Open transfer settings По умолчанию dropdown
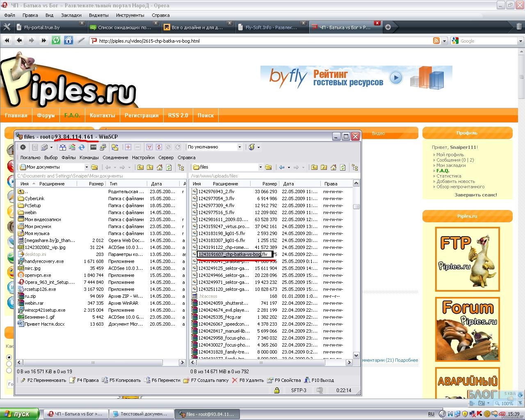 click(240, 147)
